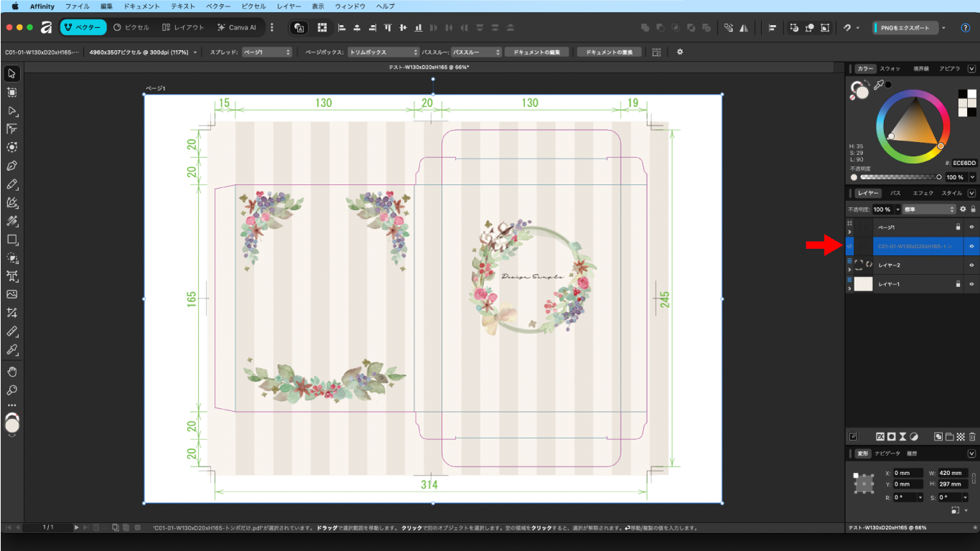Image resolution: width=980 pixels, height=551 pixels.
Task: Switch to the レイアウト persona
Action: click(183, 27)
